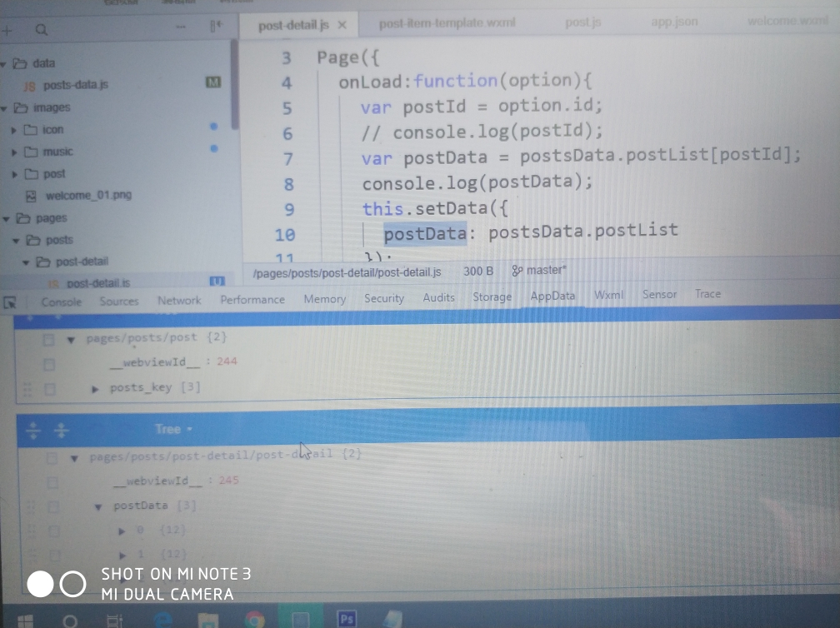Tick checkbox beside pages/posts/post

[48, 340]
